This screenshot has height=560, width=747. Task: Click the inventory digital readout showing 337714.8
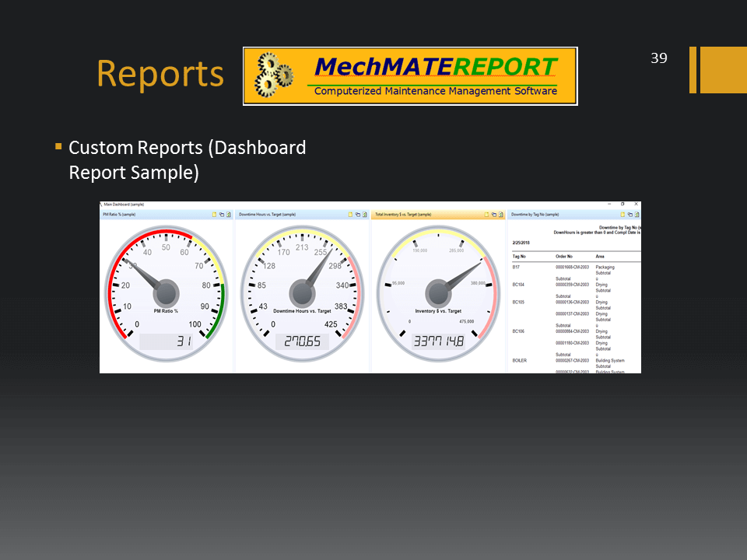pyautogui.click(x=438, y=341)
